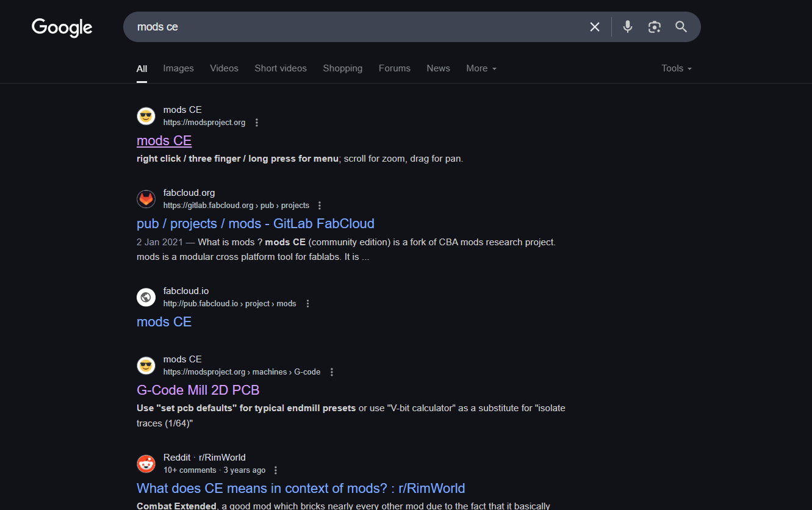The height and width of the screenshot is (510, 812).
Task: Click the globe favicon for fabcloud.io
Action: pos(146,297)
